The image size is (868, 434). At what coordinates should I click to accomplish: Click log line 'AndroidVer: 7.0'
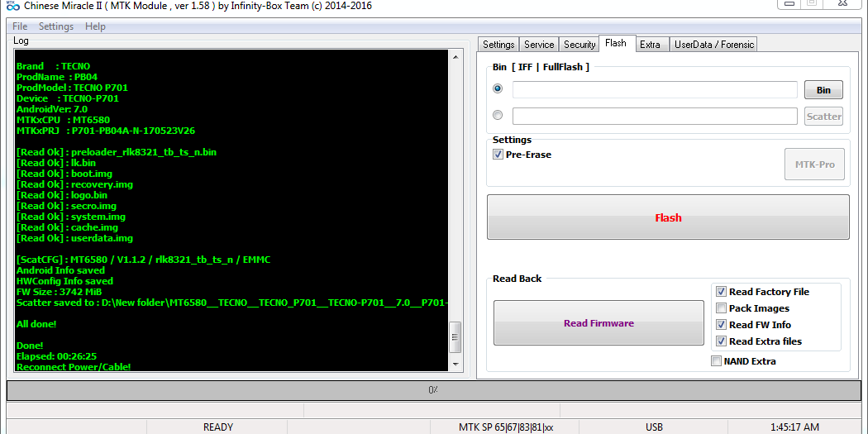(52, 109)
